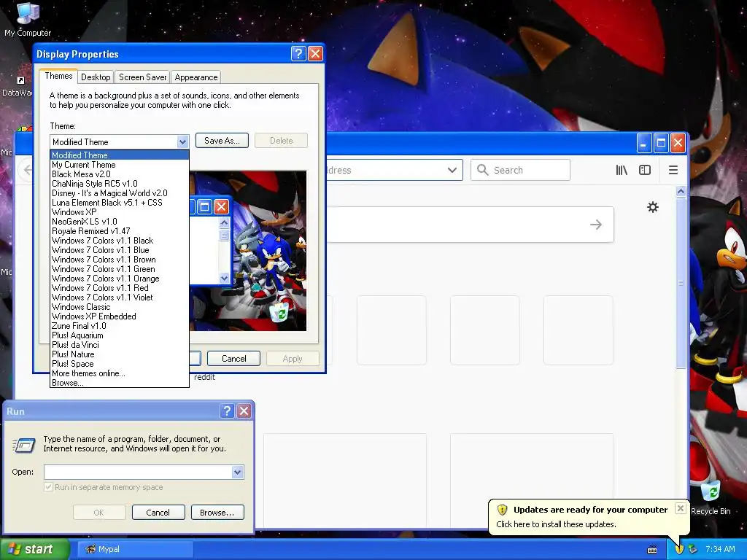Click the Run dialog program icon
The height and width of the screenshot is (560, 747).
pyautogui.click(x=24, y=446)
